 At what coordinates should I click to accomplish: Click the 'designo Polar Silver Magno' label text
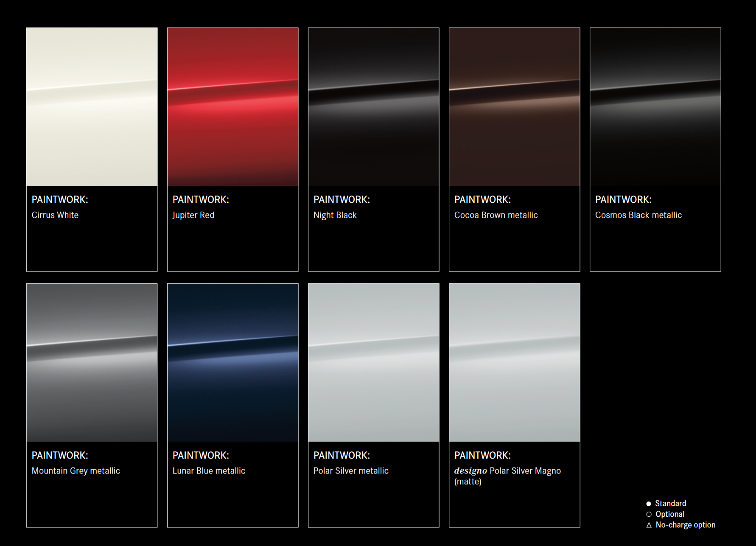(507, 471)
